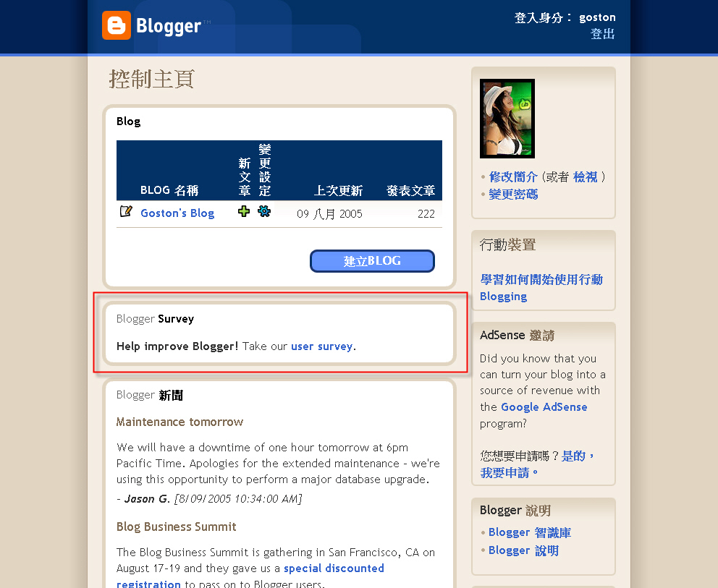
Task: Click the special discounted registration link
Action: 250,576
